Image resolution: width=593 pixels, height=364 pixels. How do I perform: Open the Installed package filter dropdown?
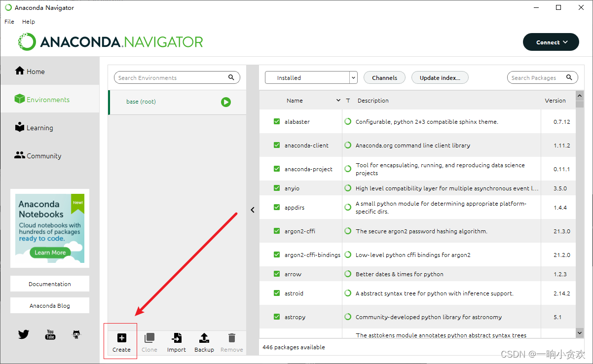coord(311,77)
